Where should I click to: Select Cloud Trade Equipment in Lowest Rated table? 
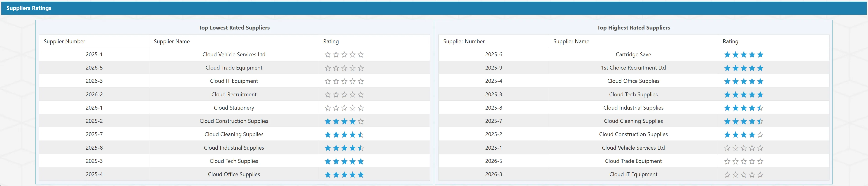click(234, 67)
